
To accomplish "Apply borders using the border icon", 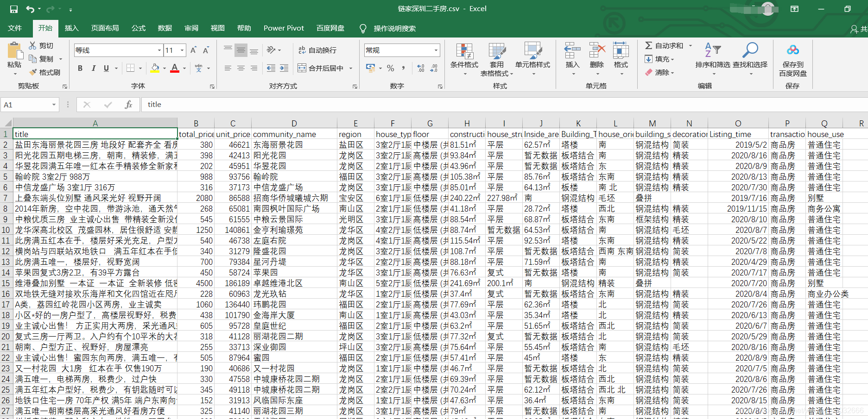I will coord(131,68).
